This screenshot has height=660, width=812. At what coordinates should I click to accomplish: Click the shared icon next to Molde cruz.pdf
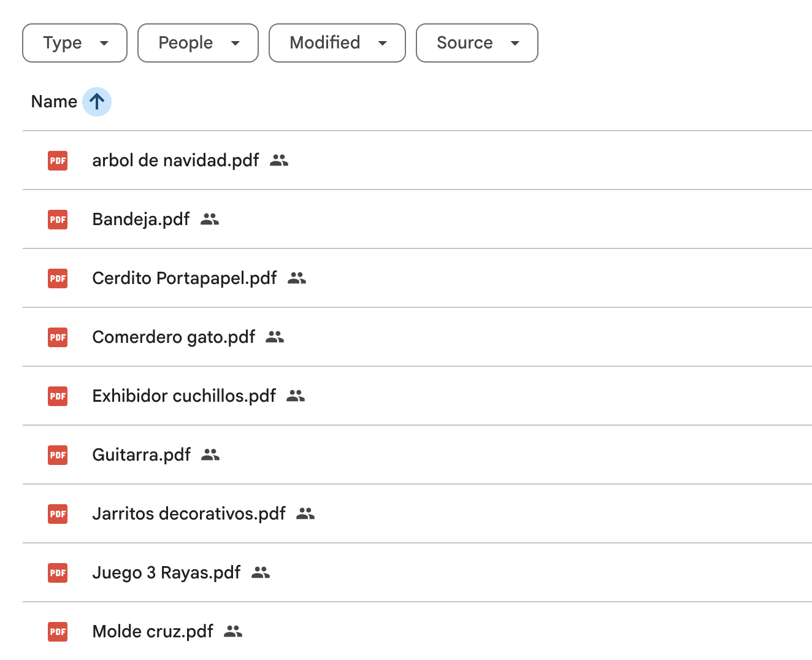pyautogui.click(x=233, y=632)
